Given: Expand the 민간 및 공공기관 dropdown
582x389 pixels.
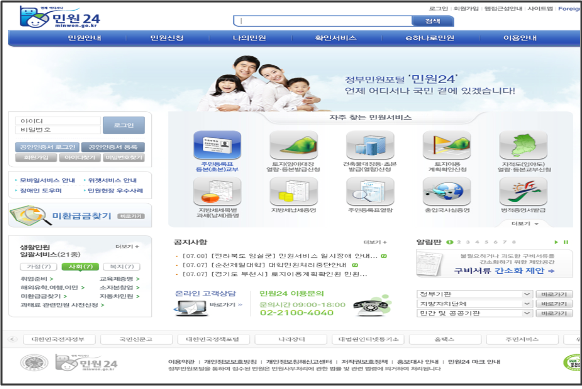Looking at the screenshot, I should point(526,313).
